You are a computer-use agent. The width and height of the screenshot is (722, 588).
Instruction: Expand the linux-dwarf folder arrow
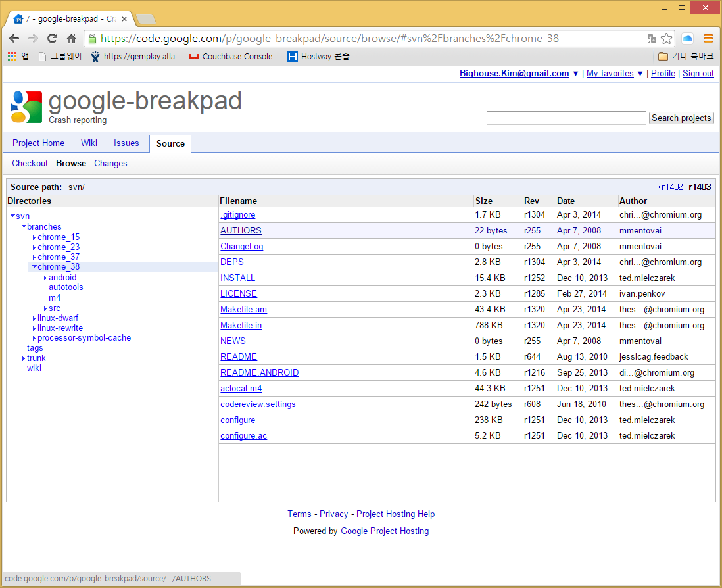point(34,318)
